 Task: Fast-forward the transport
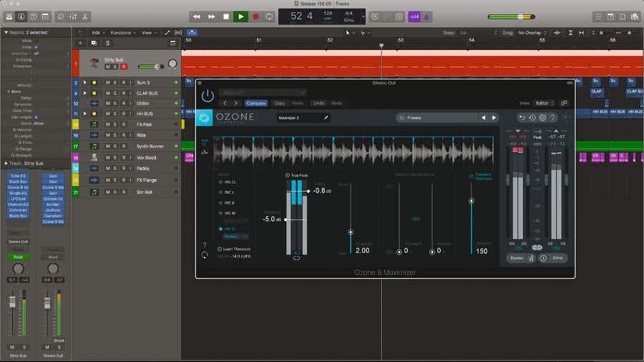point(211,17)
